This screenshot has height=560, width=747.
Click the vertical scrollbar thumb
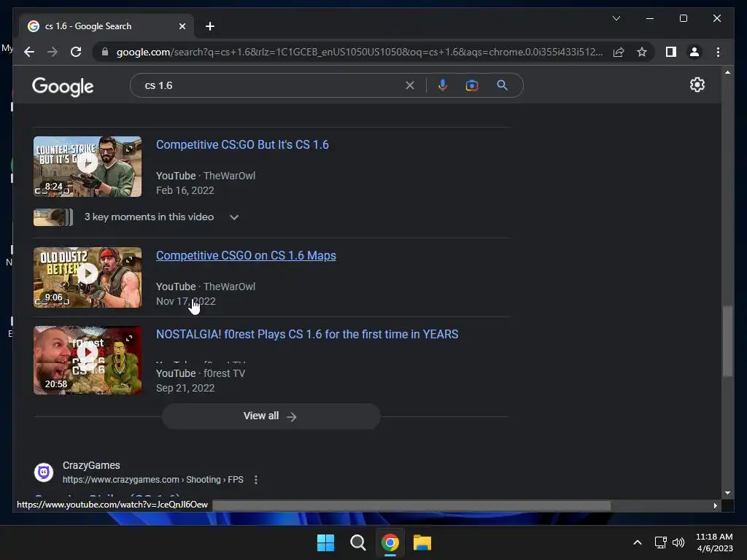coord(727,341)
